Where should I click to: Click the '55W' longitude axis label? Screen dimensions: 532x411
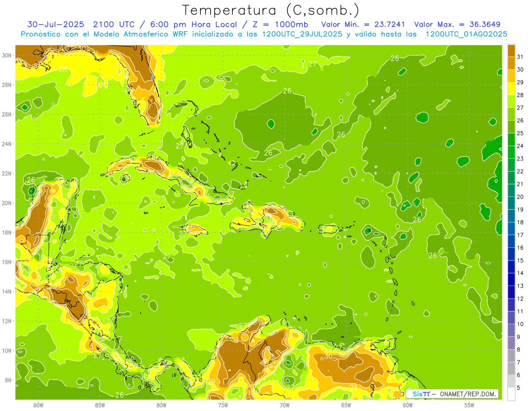click(469, 405)
